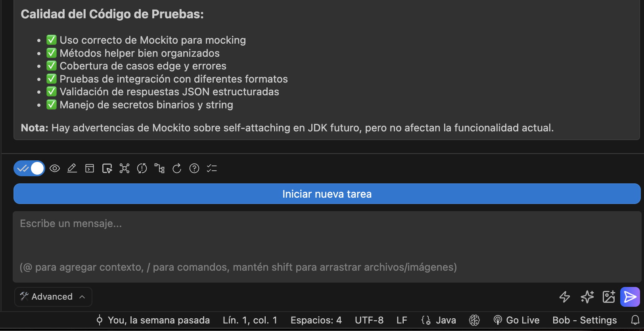Click the terminal window icon
This screenshot has width=644, height=331.
coord(90,168)
